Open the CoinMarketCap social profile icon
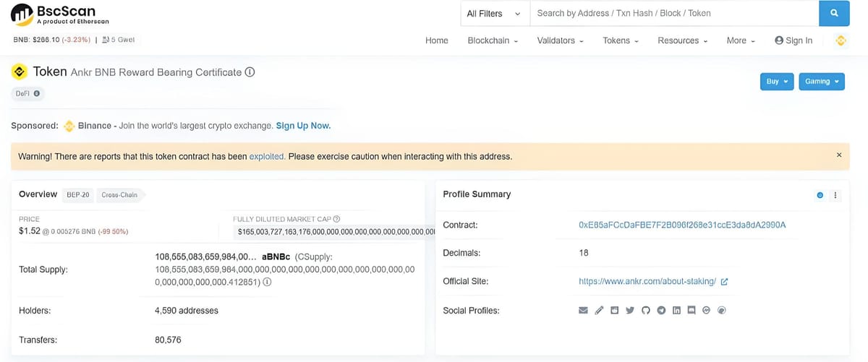The image size is (868, 362). 707,311
